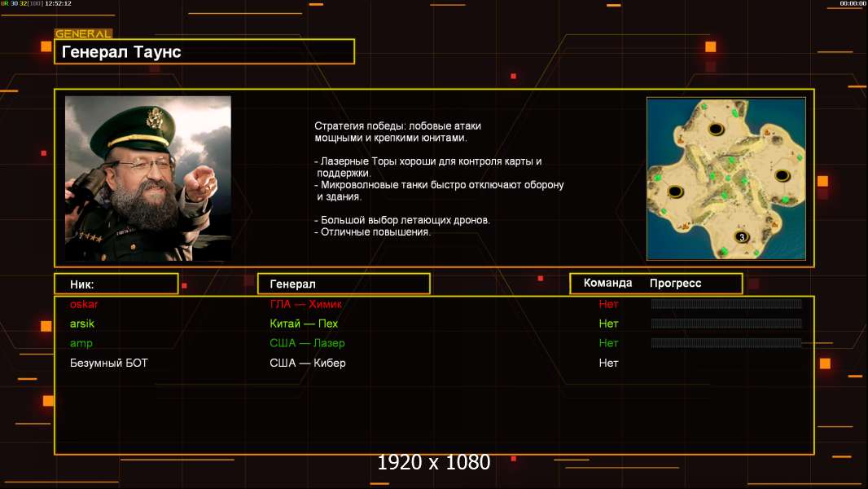Click start position marker 3 on map
This screenshot has height=489, width=868.
(x=742, y=237)
